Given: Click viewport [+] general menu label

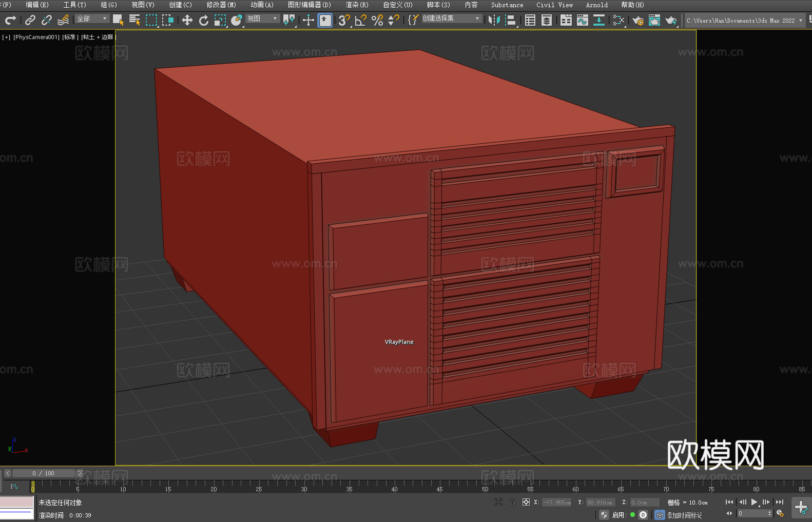Looking at the screenshot, I should click(x=6, y=37).
